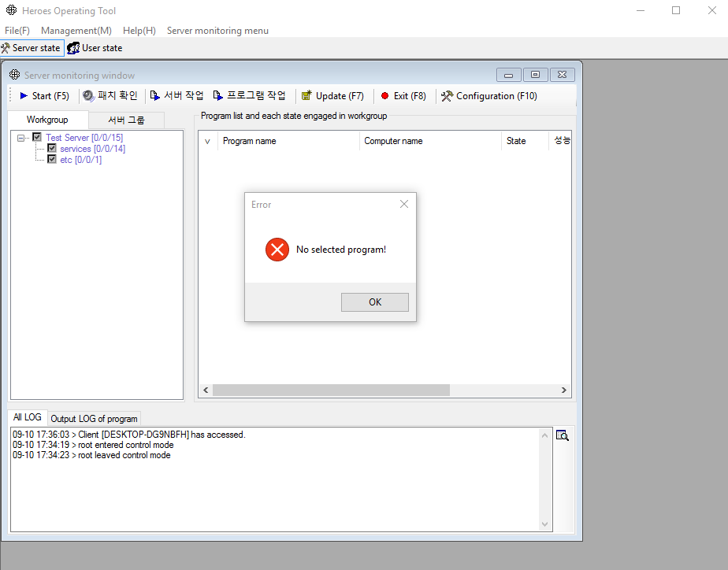Click the log search magnifier icon
728x570 pixels.
563,435
